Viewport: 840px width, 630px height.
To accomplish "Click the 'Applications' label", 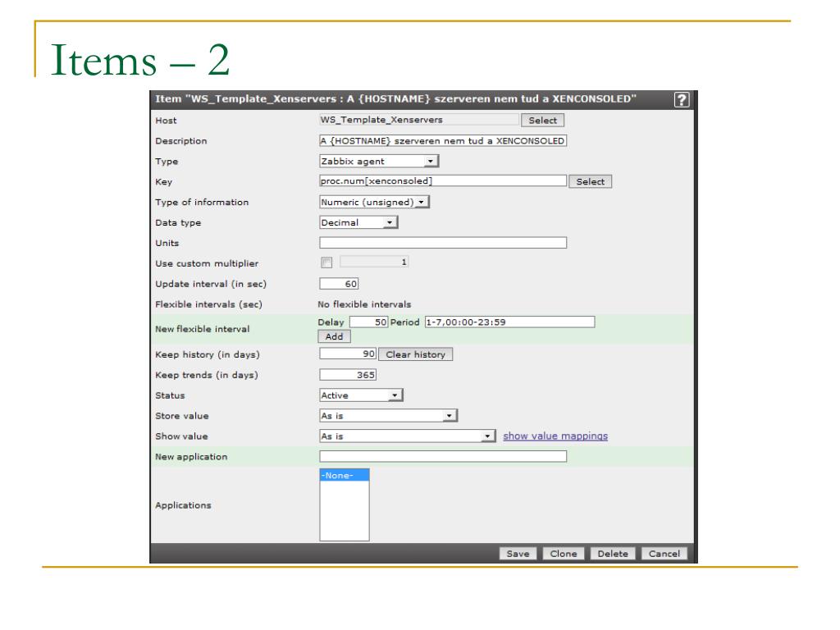I will [x=183, y=505].
